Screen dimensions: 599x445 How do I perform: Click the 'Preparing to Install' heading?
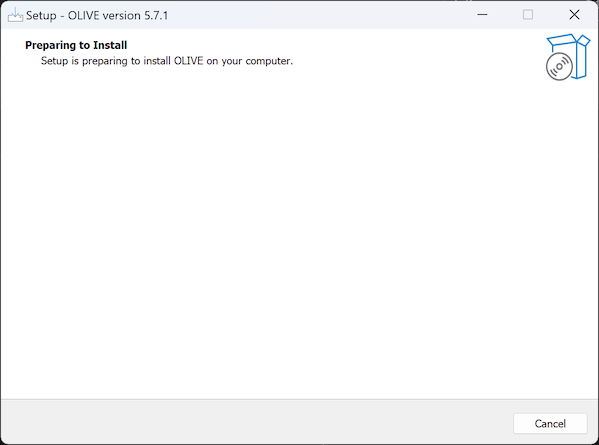tap(76, 45)
